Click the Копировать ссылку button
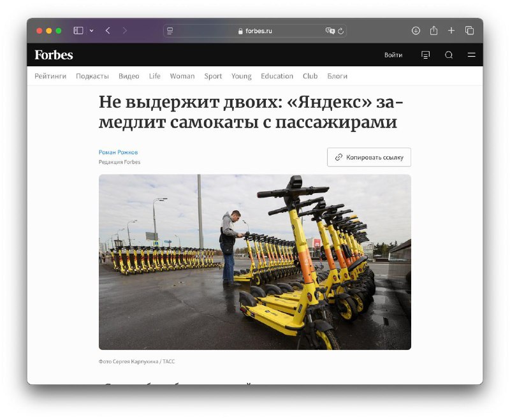 pyautogui.click(x=369, y=157)
